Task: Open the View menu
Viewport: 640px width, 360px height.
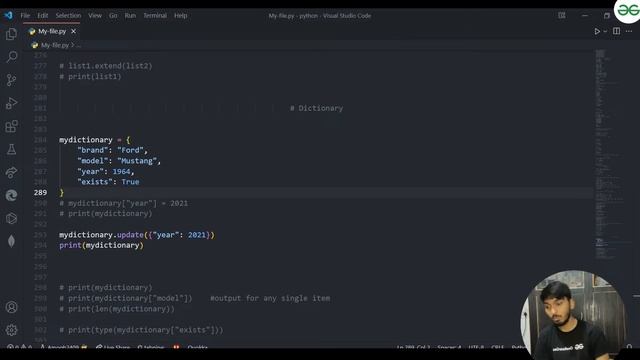Action: coord(95,16)
